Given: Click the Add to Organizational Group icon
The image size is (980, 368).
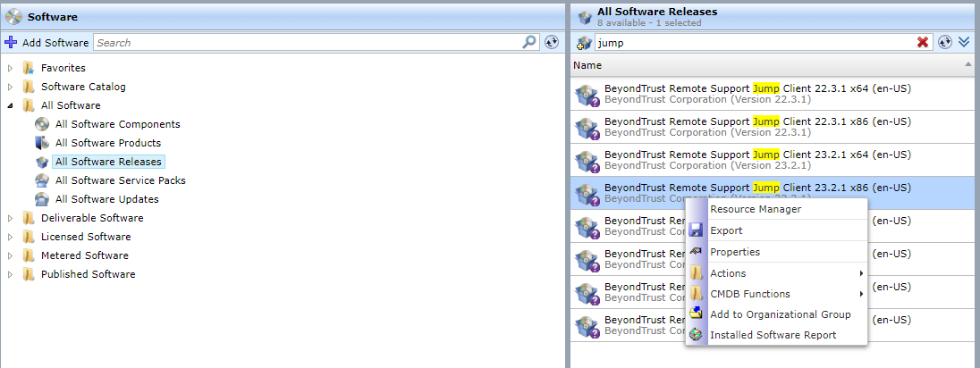Looking at the screenshot, I should tap(696, 314).
